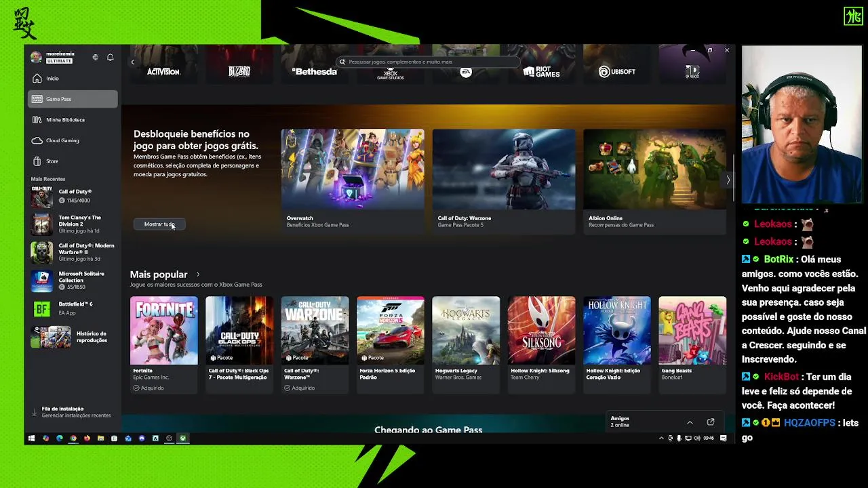868x488 pixels.
Task: Open the popular Warzone game tile
Action: tap(315, 344)
